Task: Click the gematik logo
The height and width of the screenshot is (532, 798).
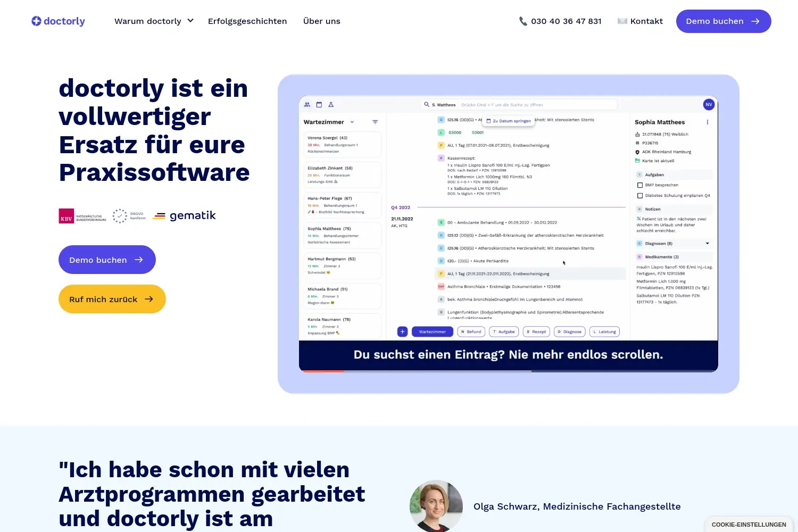Action: tap(184, 215)
